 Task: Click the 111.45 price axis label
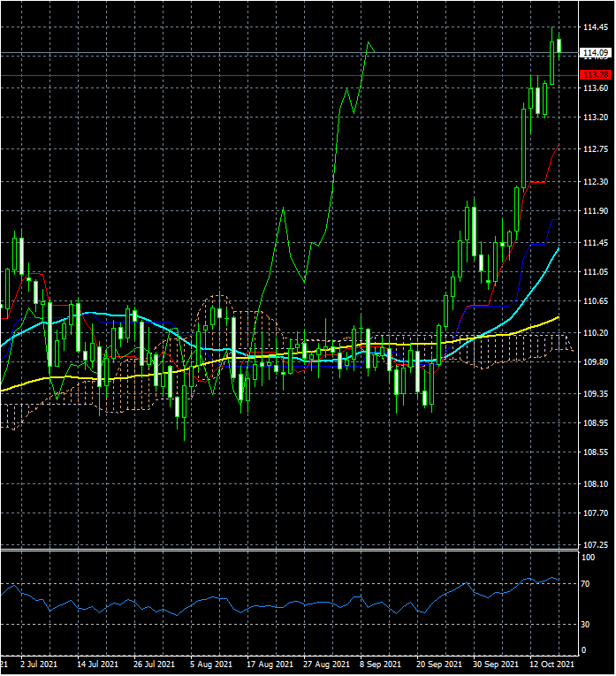[596, 243]
